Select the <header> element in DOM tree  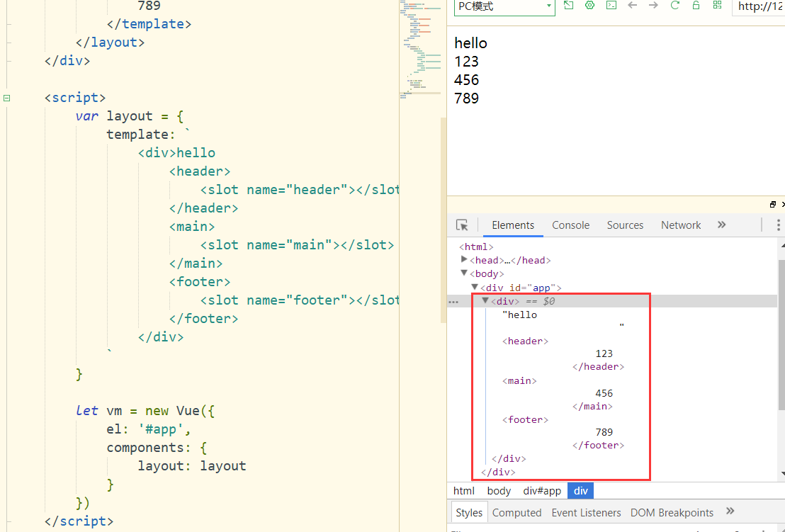[x=525, y=341]
